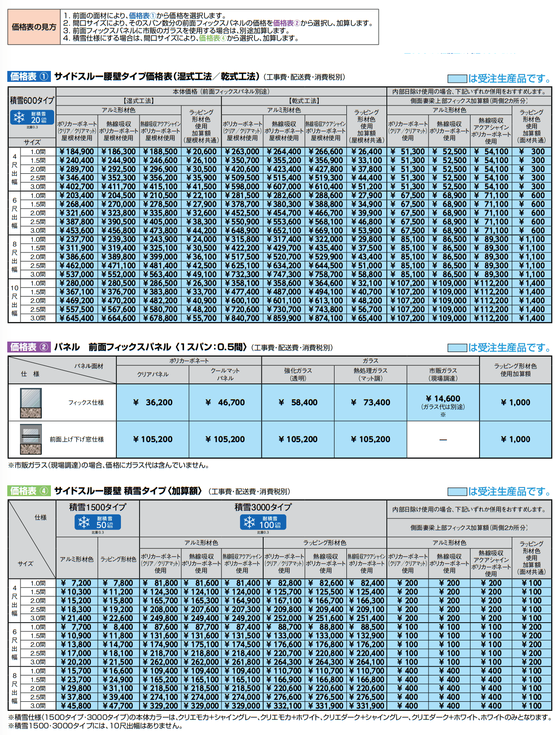Click the 価格表② section heading badge

point(29,347)
